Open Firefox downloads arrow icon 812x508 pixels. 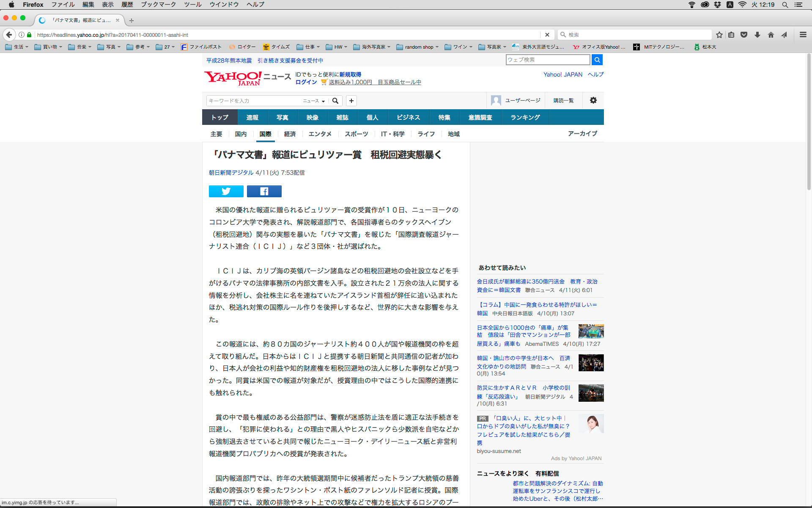coord(757,35)
